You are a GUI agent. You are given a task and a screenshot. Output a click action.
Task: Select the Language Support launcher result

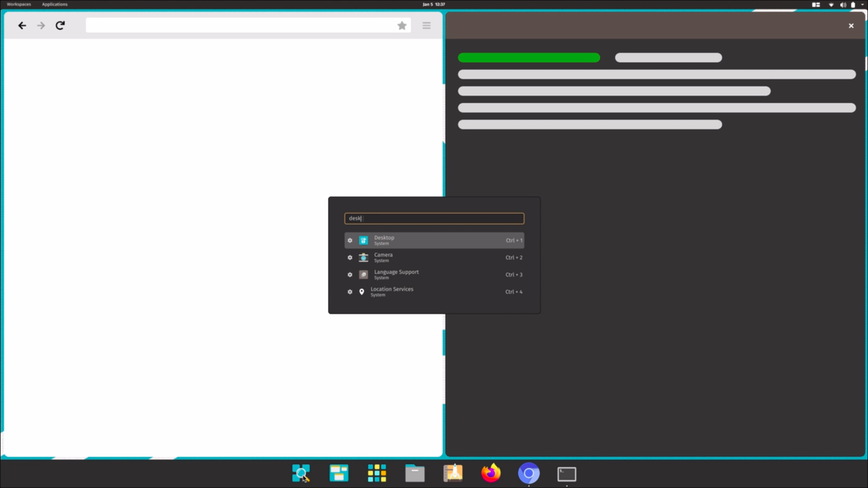point(434,274)
